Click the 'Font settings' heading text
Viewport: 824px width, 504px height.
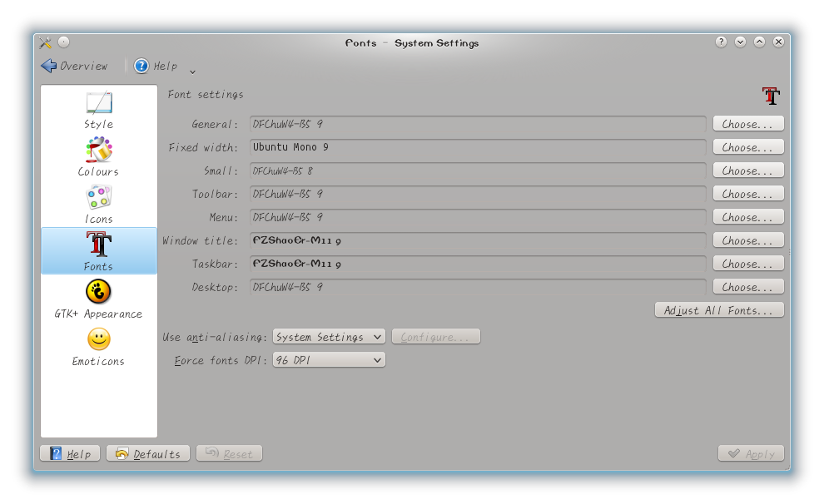pos(206,95)
